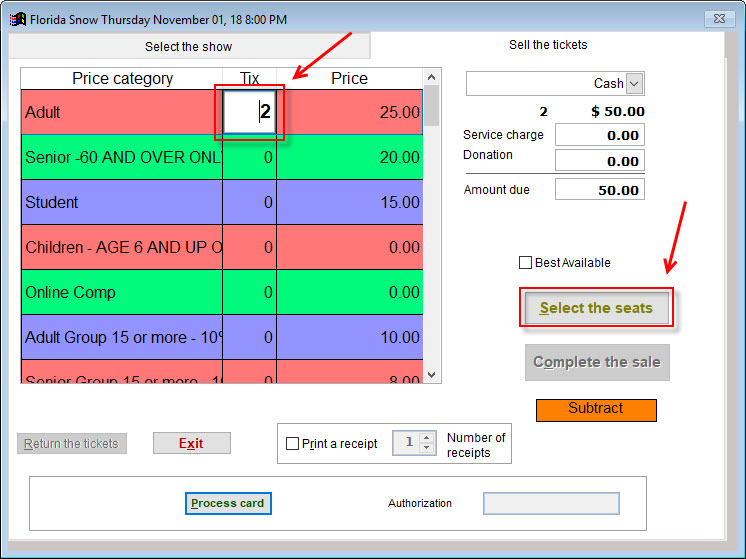Switch to the Select the show tab
The height and width of the screenshot is (559, 746).
pyautogui.click(x=189, y=46)
